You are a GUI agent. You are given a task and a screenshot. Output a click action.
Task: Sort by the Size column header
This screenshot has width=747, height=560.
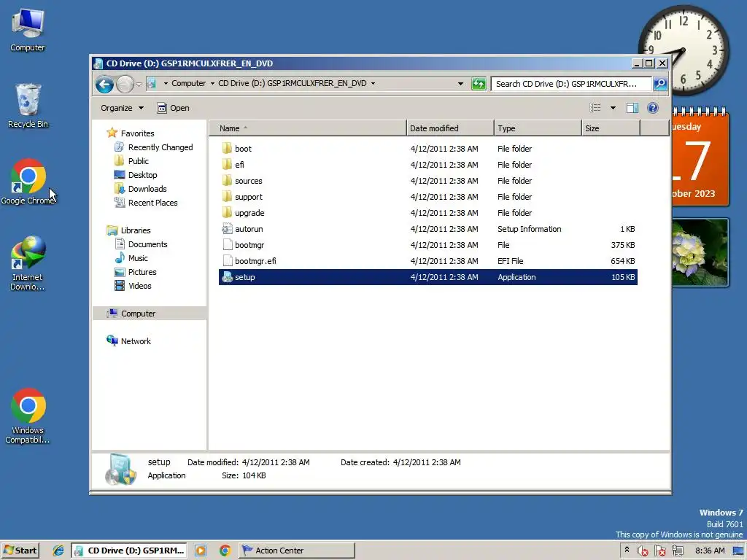pos(611,128)
